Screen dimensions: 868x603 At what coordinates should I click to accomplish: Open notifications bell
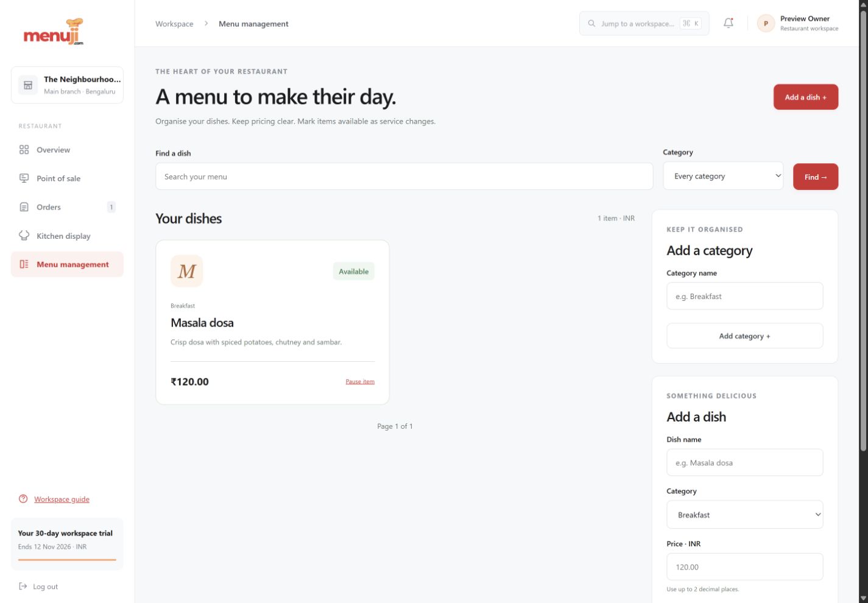click(729, 23)
